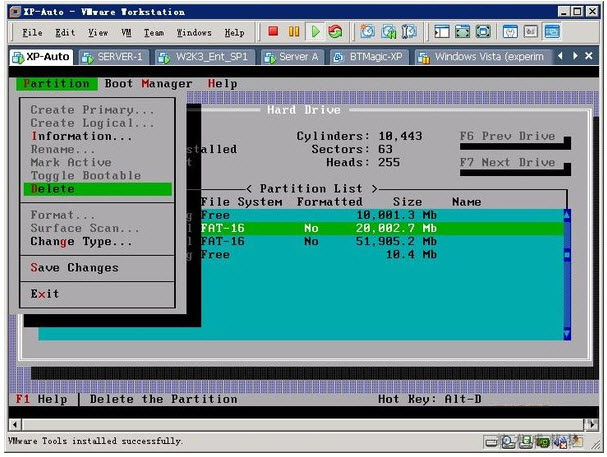Open the Boot Manager menu
The height and width of the screenshot is (457, 607).
coord(149,84)
